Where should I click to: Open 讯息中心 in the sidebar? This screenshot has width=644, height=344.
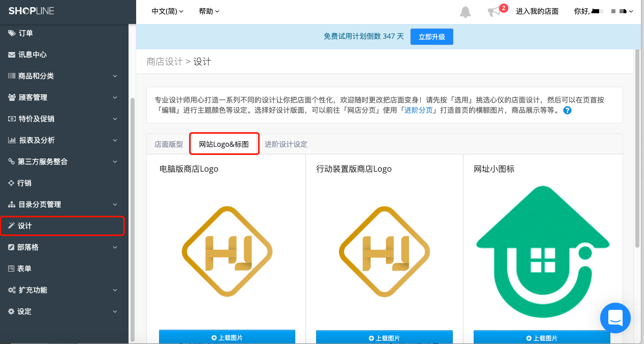click(x=33, y=55)
